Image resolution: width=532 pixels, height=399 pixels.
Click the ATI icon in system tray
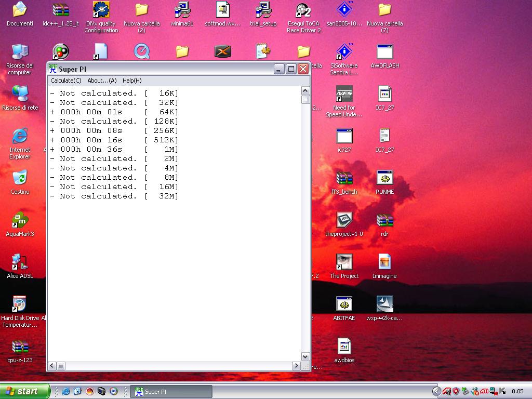484,391
